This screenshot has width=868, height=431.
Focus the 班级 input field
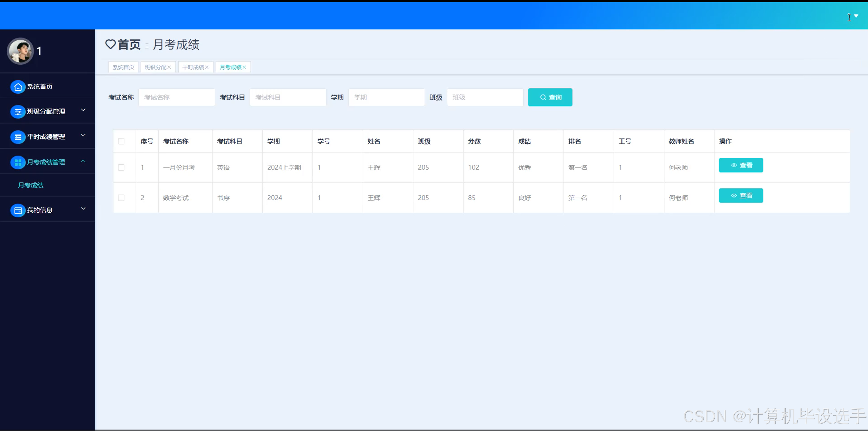[485, 97]
